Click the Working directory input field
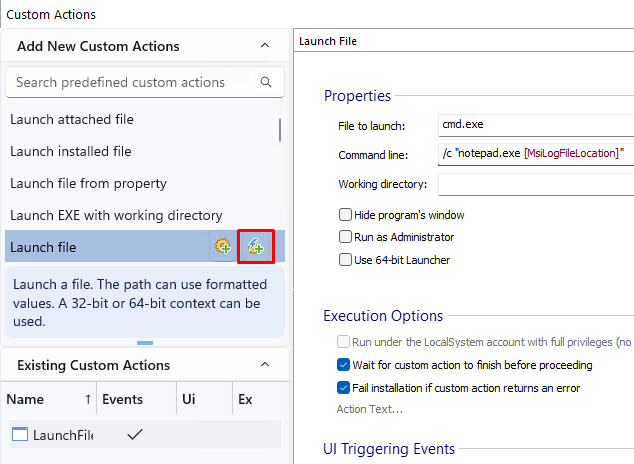The height and width of the screenshot is (464, 634). (x=536, y=184)
